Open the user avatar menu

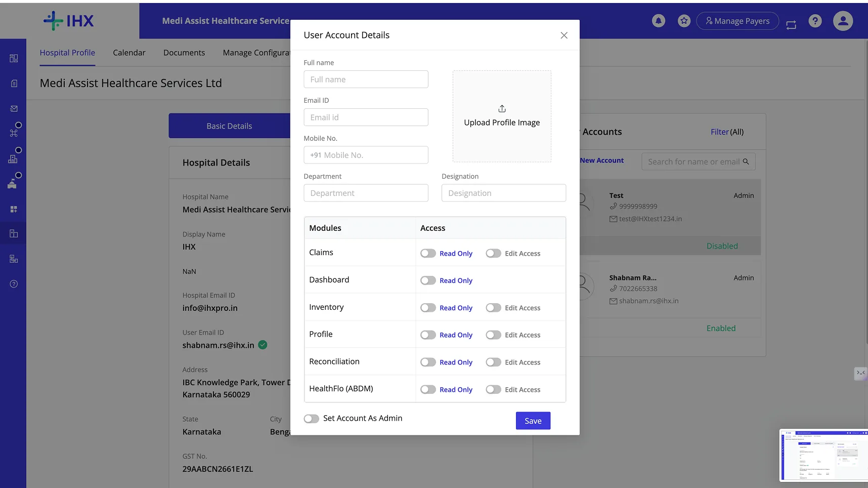pyautogui.click(x=843, y=21)
